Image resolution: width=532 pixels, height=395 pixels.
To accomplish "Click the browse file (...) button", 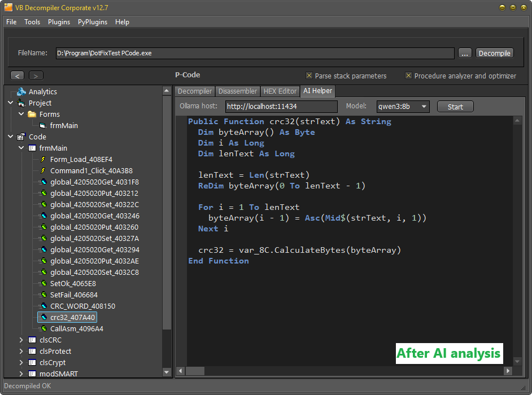I will point(465,53).
